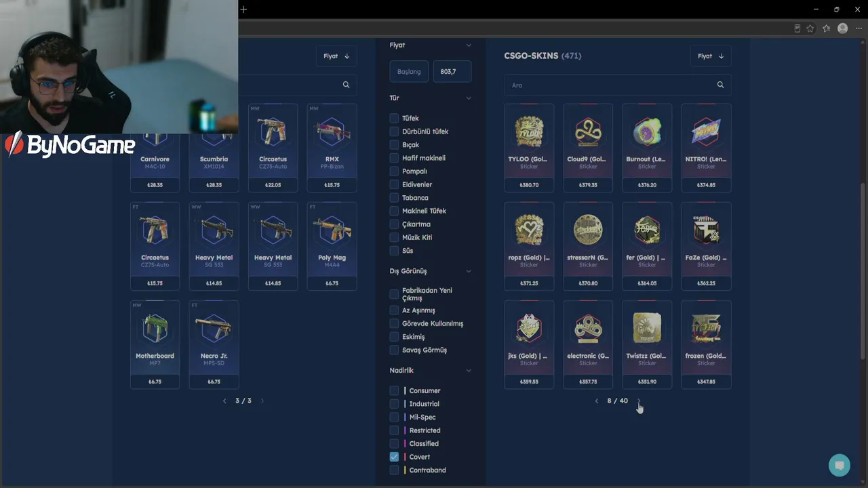Click the ₺376.20 price button on Burnout sticker
This screenshot has height=488, width=868.
(647, 184)
